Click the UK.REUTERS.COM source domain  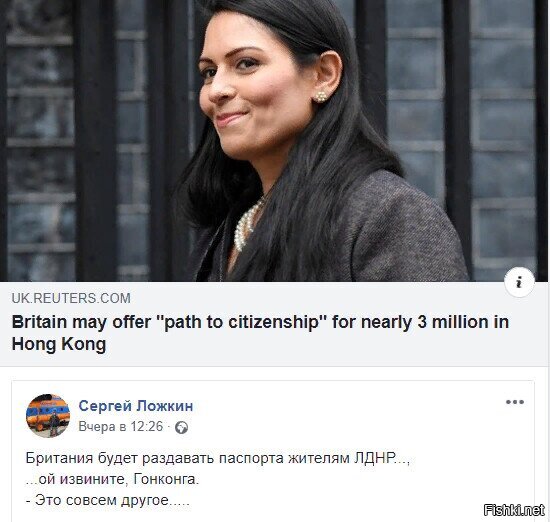point(71,298)
